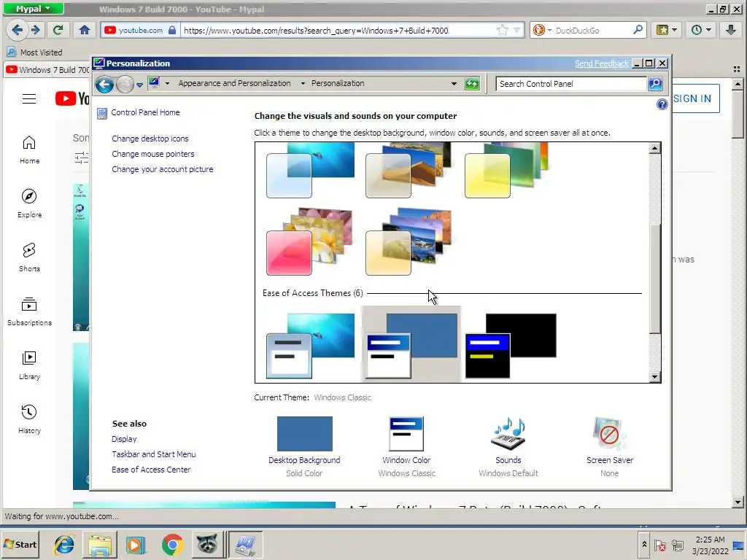Viewport: 747px width, 560px height.
Task: Open YouTube Home in sidebar
Action: (29, 149)
